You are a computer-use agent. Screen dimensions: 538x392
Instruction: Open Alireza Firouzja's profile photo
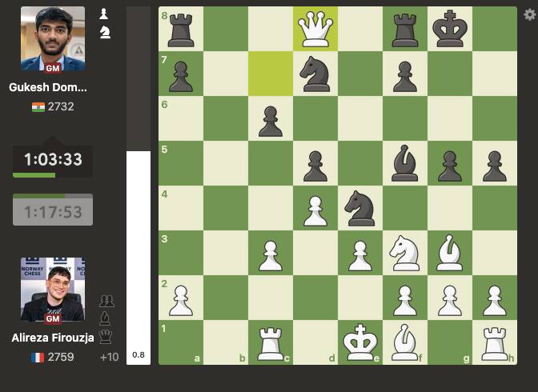53,289
